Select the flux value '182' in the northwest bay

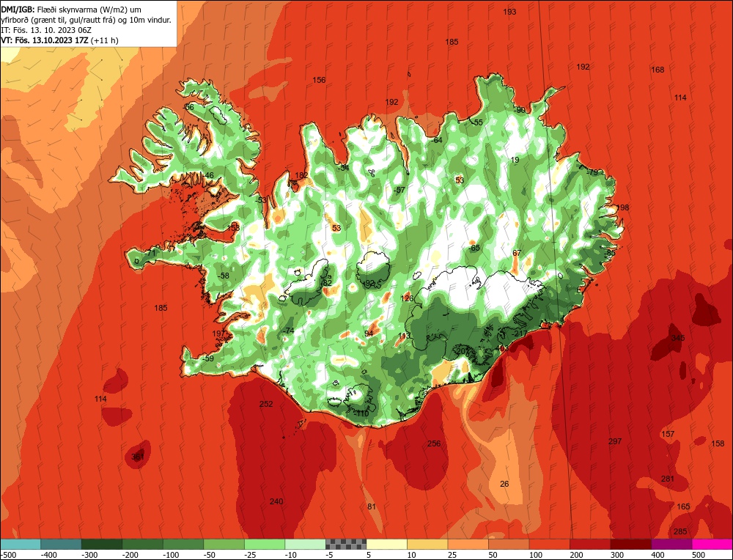(301, 175)
